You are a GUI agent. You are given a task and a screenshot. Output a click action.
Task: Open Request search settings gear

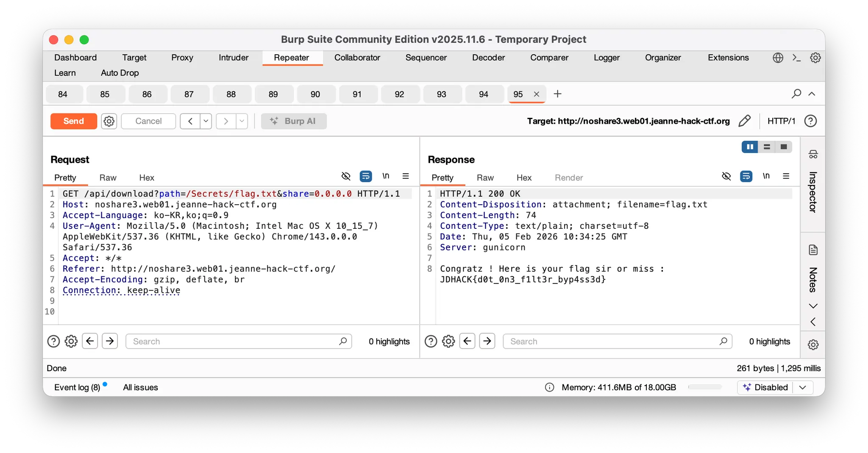pos(71,341)
